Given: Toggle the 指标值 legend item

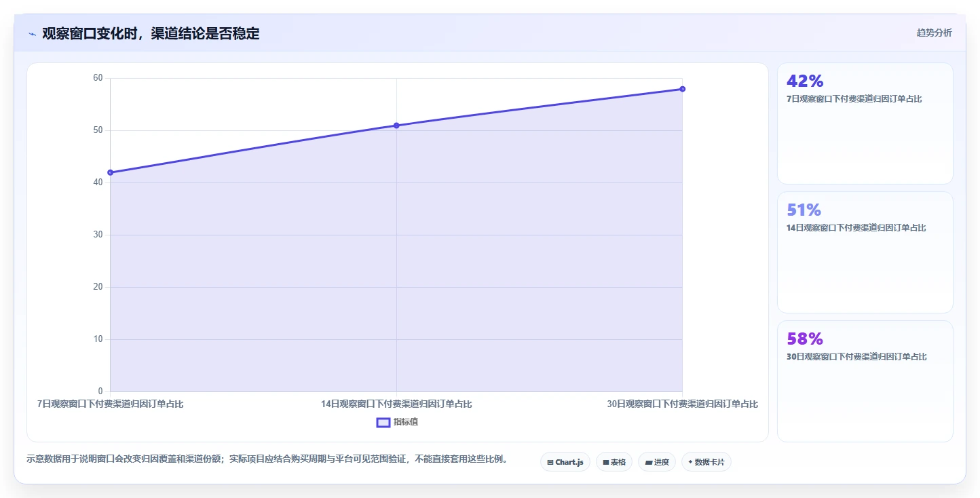Looking at the screenshot, I should click(x=398, y=422).
